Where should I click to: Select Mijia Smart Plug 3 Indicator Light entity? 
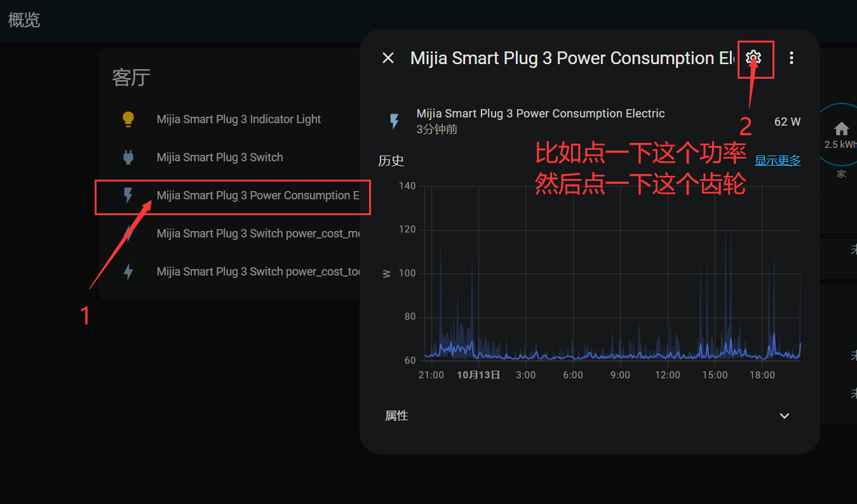(x=238, y=119)
